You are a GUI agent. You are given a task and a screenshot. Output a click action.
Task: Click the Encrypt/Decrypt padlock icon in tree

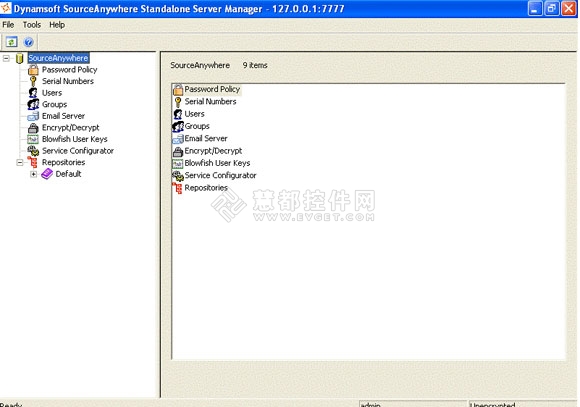pyautogui.click(x=33, y=128)
